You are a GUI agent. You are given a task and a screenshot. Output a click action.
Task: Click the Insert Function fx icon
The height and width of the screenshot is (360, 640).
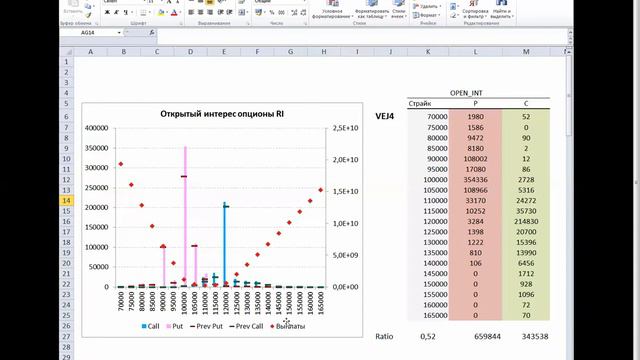point(152,32)
